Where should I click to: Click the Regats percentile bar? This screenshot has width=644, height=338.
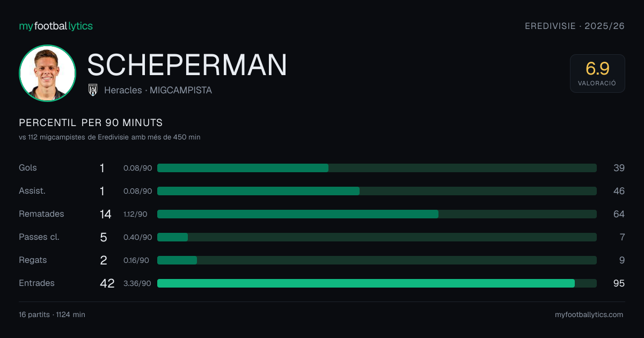tap(377, 260)
